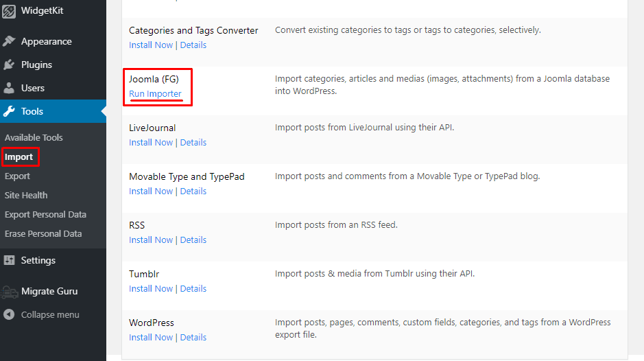Click the 'RSS' importer title

tap(136, 225)
